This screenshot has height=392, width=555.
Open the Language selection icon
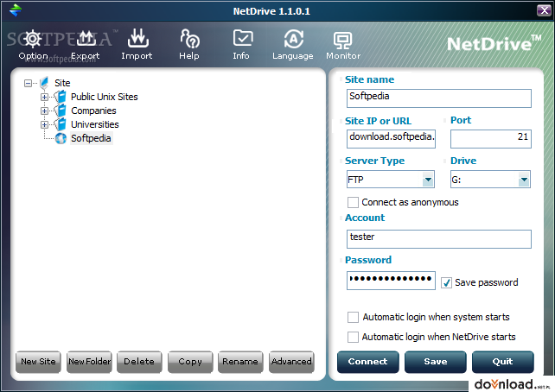click(x=293, y=39)
